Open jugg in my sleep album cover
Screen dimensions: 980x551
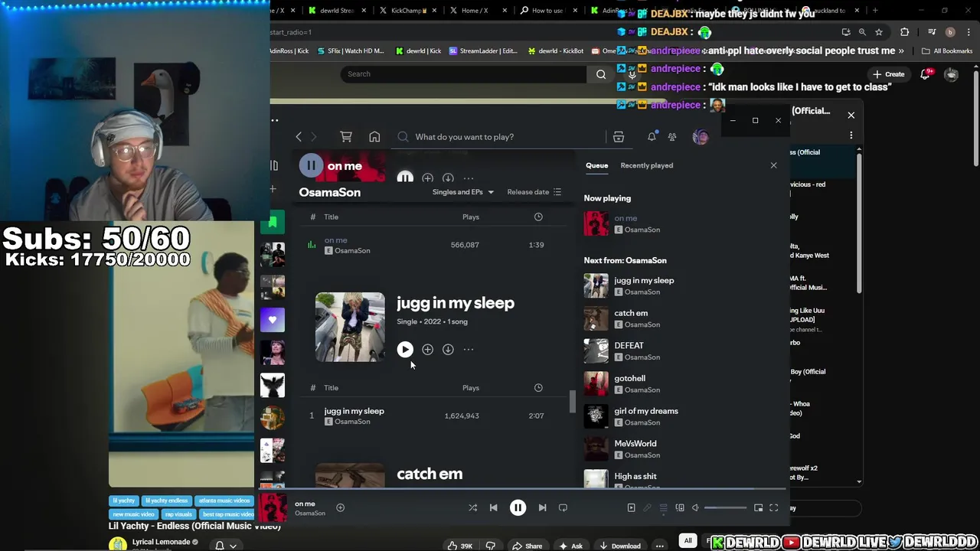coord(350,327)
